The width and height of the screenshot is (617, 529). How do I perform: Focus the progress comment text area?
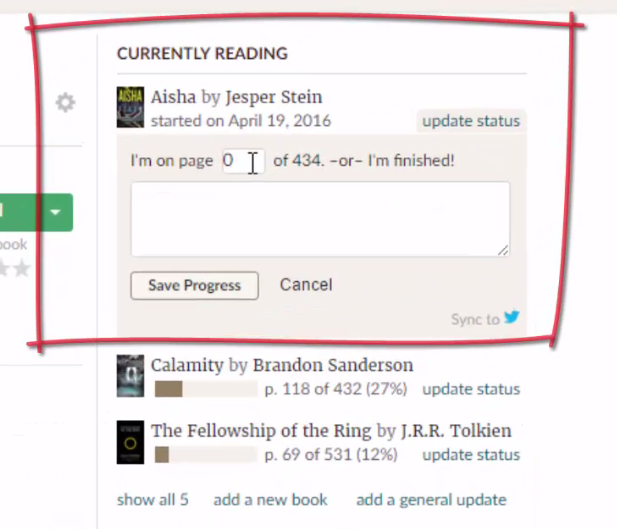[x=320, y=219]
